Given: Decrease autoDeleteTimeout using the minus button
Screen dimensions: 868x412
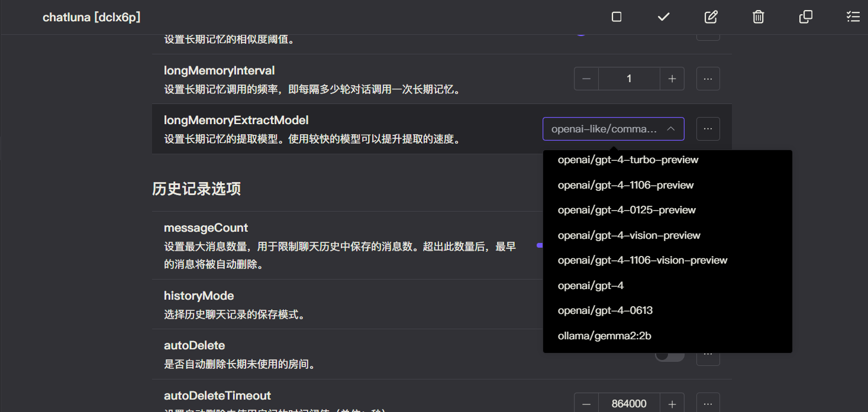Looking at the screenshot, I should 586,403.
